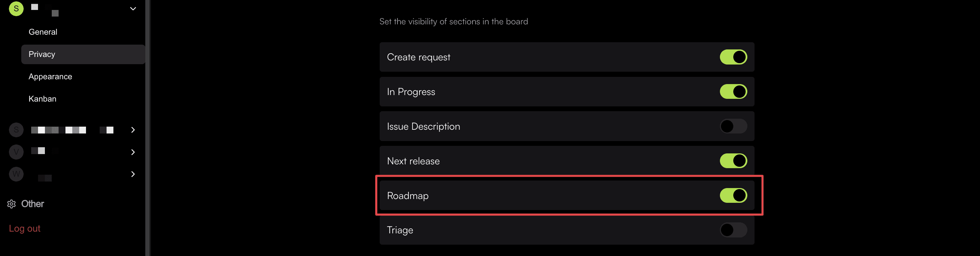The height and width of the screenshot is (256, 980).
Task: Toggle off the highlighted Roadmap switch
Action: coord(734,195)
